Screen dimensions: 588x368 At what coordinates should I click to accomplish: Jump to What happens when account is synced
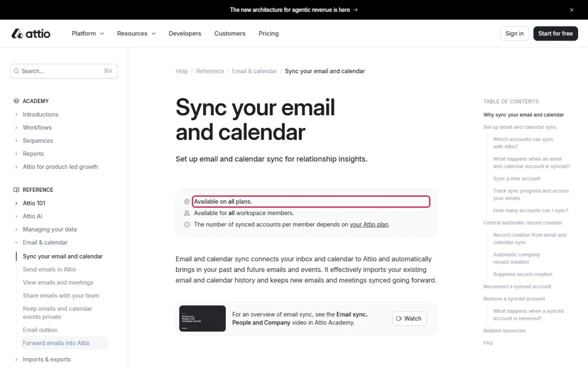532,162
